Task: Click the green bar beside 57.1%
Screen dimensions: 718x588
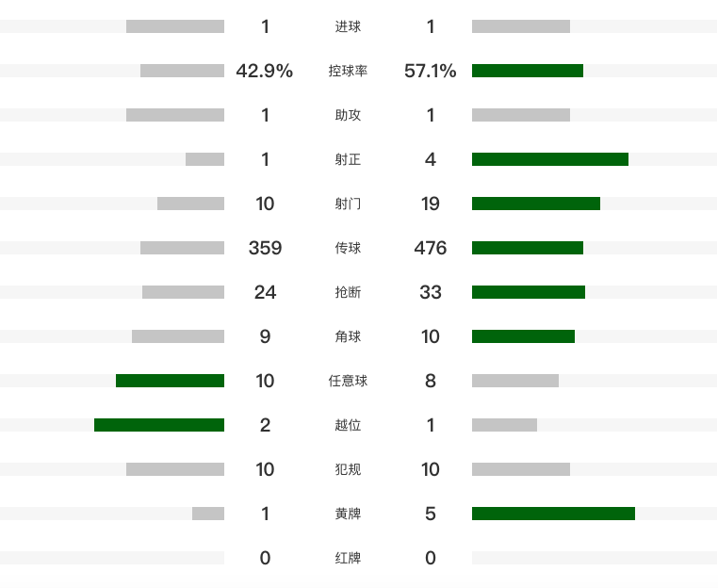Action: (x=528, y=71)
